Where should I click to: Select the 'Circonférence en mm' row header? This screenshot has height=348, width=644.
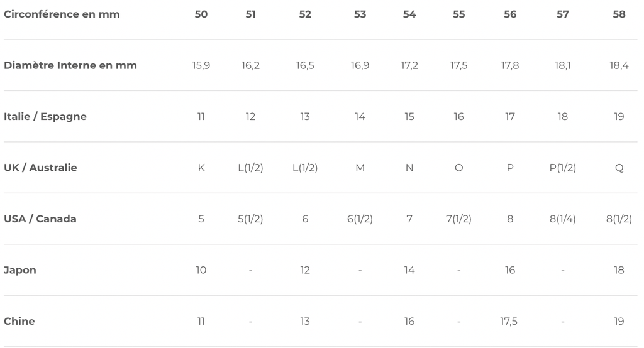tap(62, 14)
